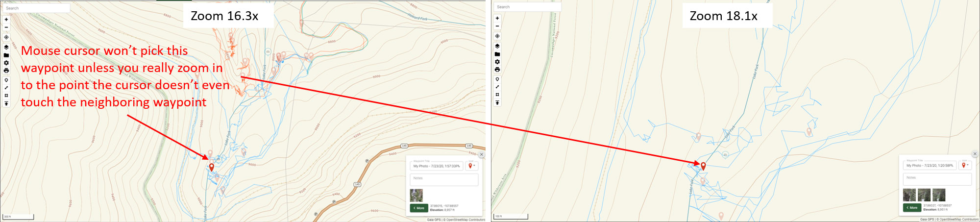This screenshot has height=222, width=980.
Task: Click the green More button in the right waypoint panel
Action: pos(912,207)
